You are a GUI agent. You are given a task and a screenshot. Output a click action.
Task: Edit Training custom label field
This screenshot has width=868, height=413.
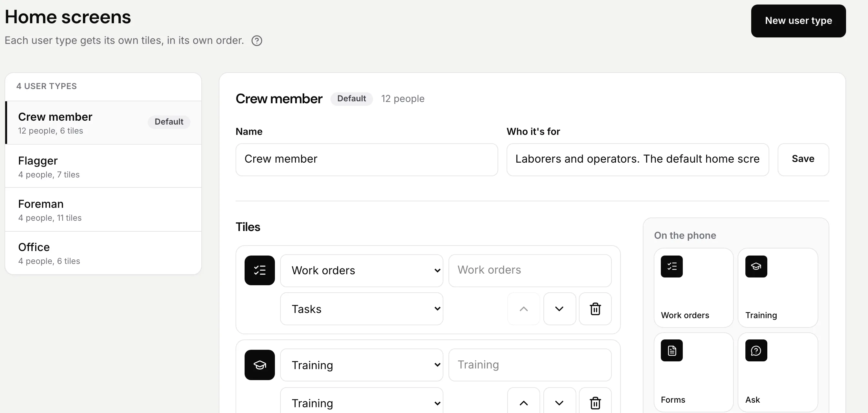pos(530,365)
